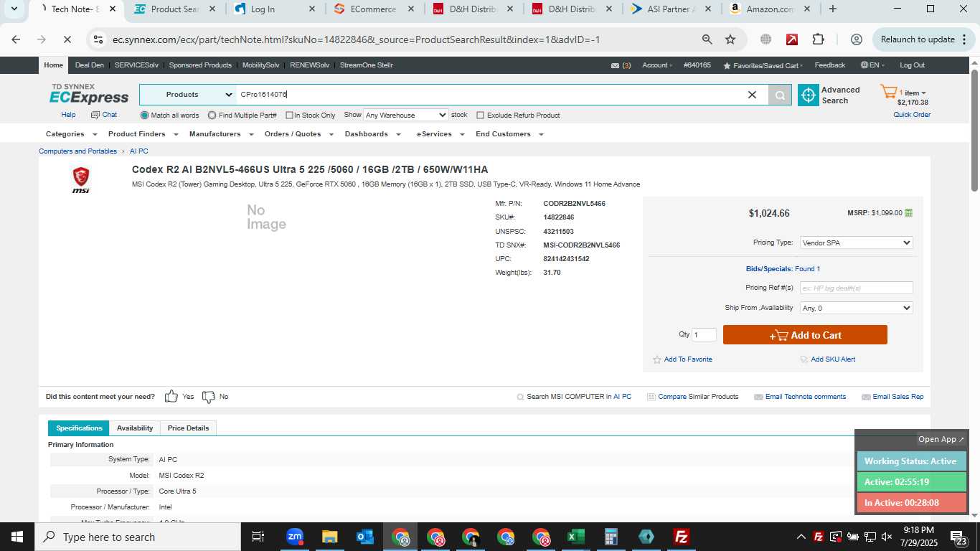Image resolution: width=980 pixels, height=551 pixels.
Task: Click the Add To Favorite star
Action: (x=657, y=359)
